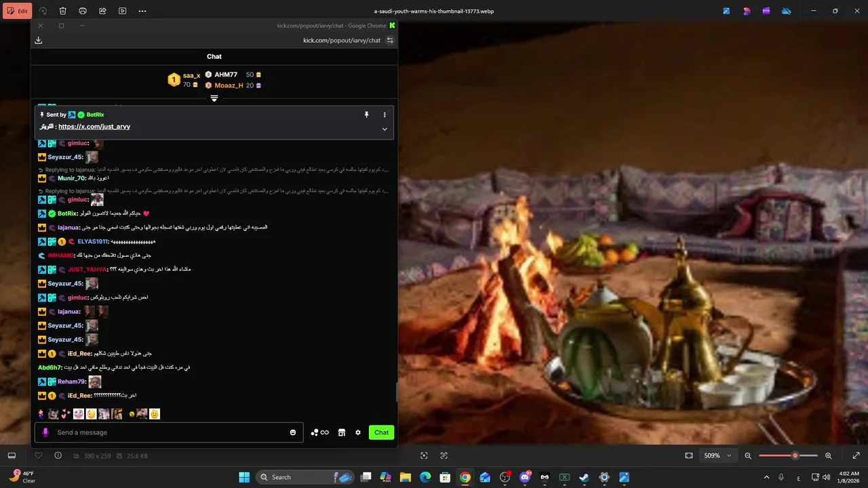Click the zoom slider handle
The width and height of the screenshot is (868, 488).
pyautogui.click(x=795, y=455)
